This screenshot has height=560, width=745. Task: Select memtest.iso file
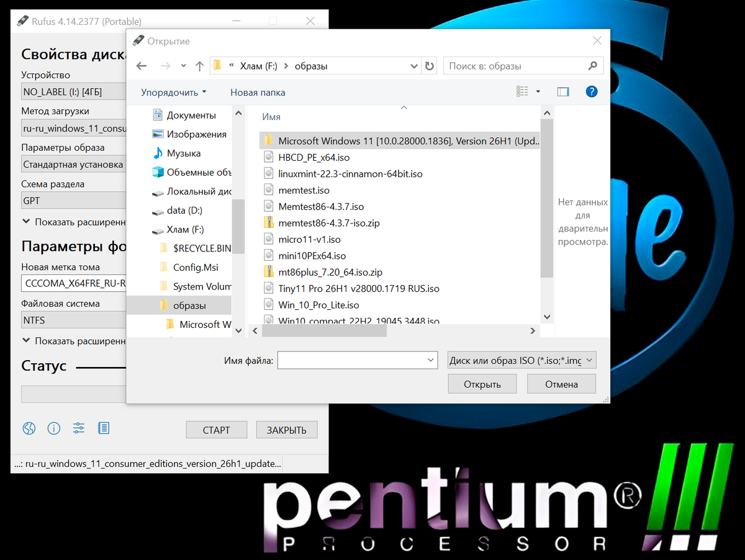(296, 190)
